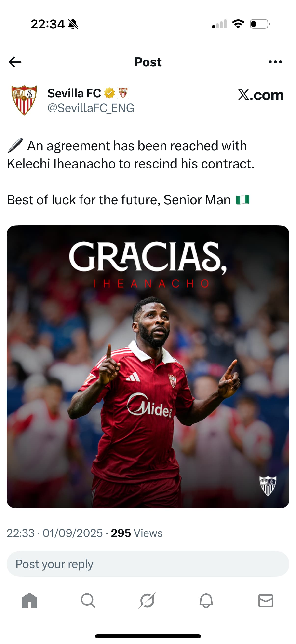Open the @SevillaFC_ENG handle link

pyautogui.click(x=91, y=108)
